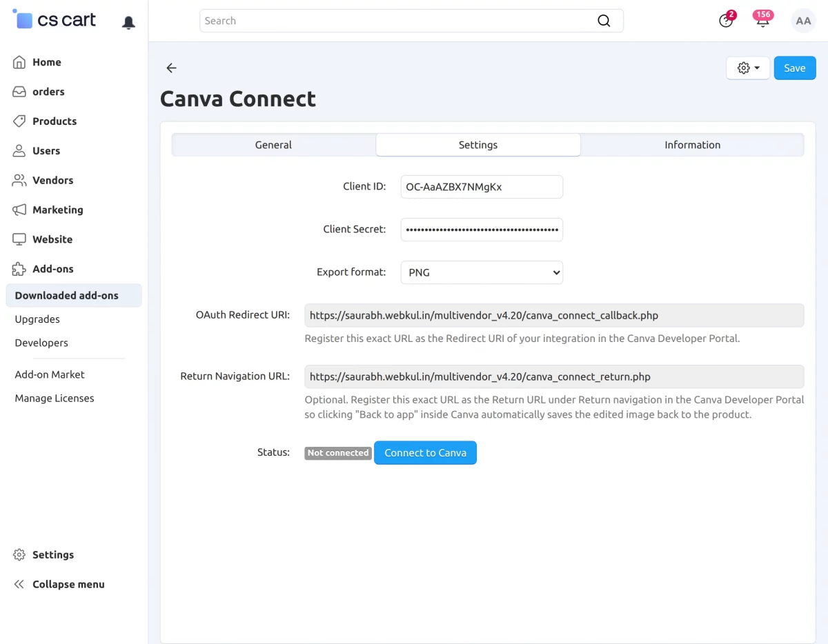The image size is (828, 644).
Task: Click the Status label
Action: tap(273, 452)
